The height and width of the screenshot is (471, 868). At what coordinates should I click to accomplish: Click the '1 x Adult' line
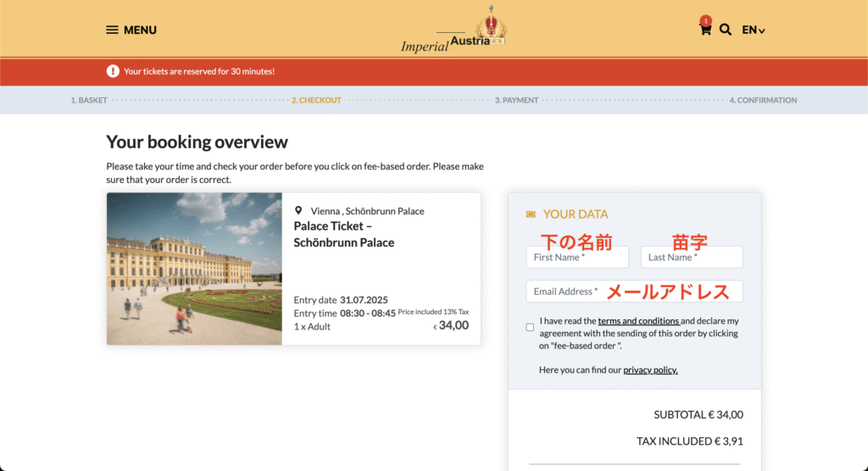point(312,326)
